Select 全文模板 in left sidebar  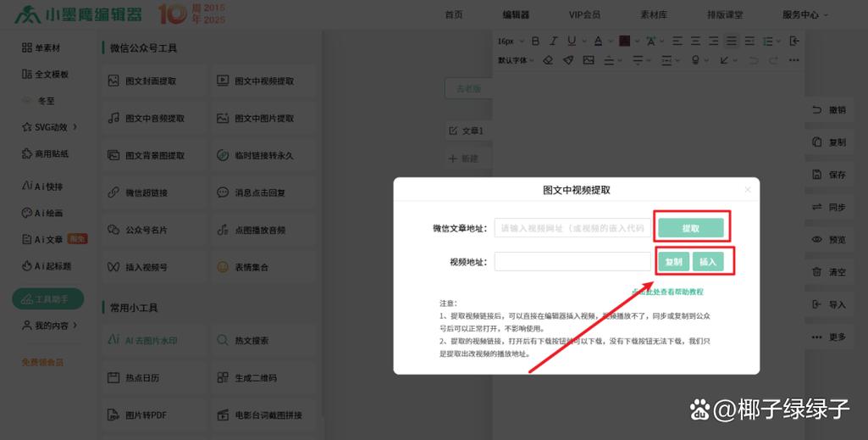pyautogui.click(x=45, y=75)
